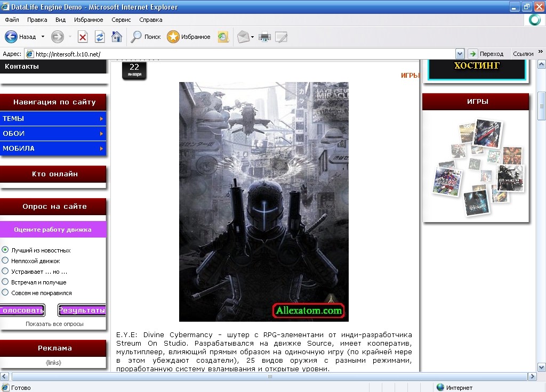Click the Ссылки links bar label
Image resolution: width=546 pixels, height=392 pixels.
point(523,54)
